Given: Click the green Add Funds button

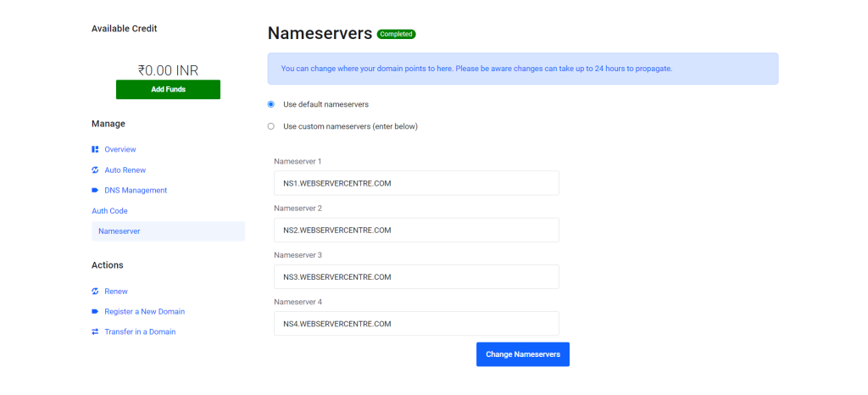Looking at the screenshot, I should 169,90.
